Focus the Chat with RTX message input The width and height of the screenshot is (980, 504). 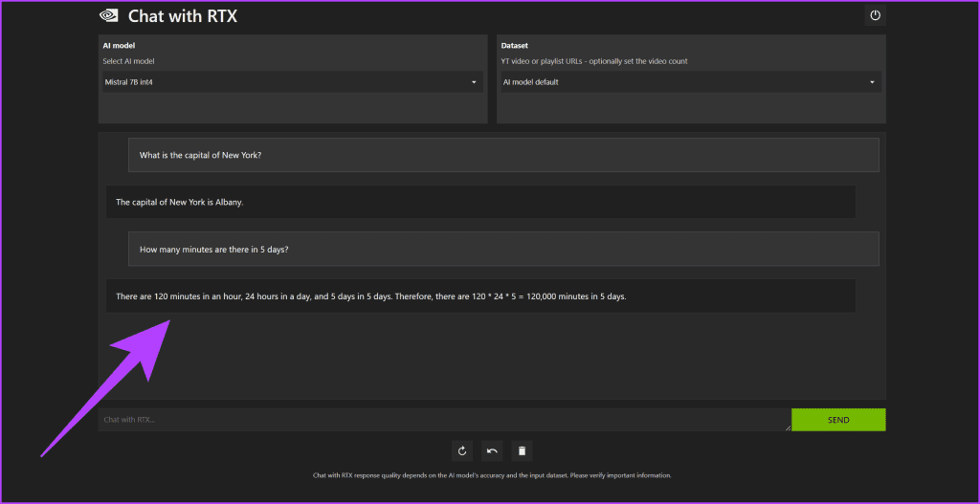(x=444, y=420)
